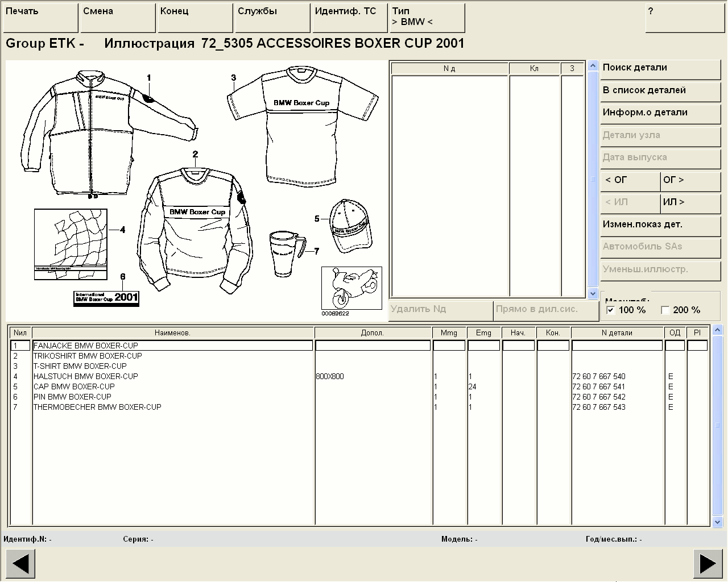This screenshot has width=728, height=582.
Task: Open the Конец menu
Action: [x=195, y=18]
